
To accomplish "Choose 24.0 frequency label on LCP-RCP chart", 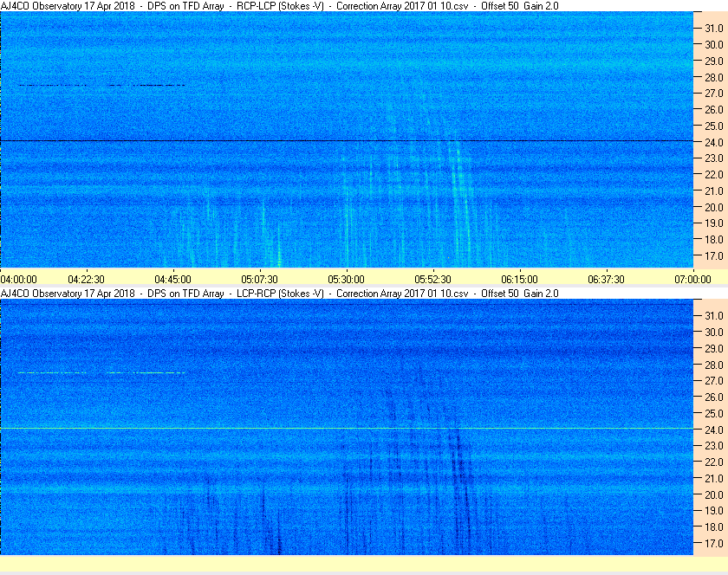I will tap(714, 430).
